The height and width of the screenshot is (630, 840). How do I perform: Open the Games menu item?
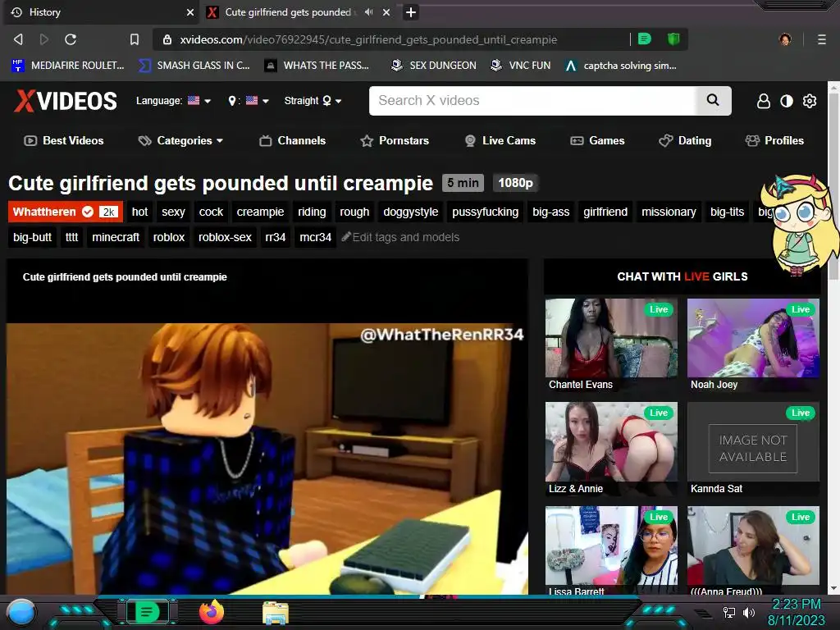597,140
